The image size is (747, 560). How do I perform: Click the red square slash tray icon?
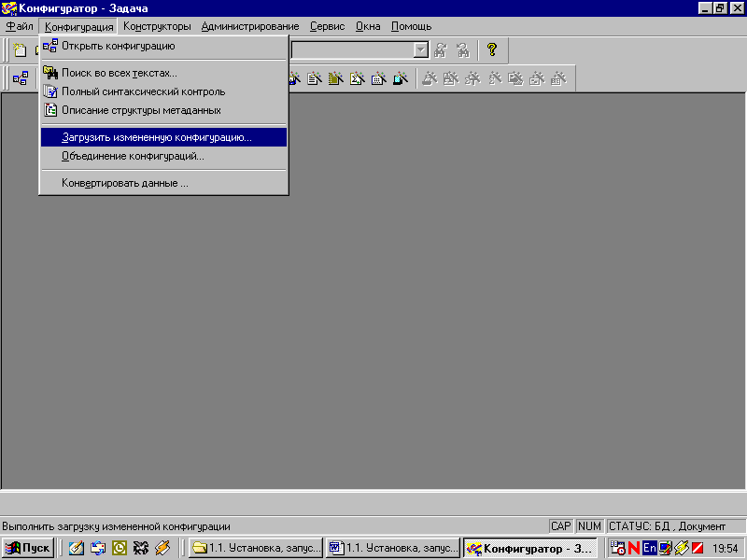tap(698, 548)
